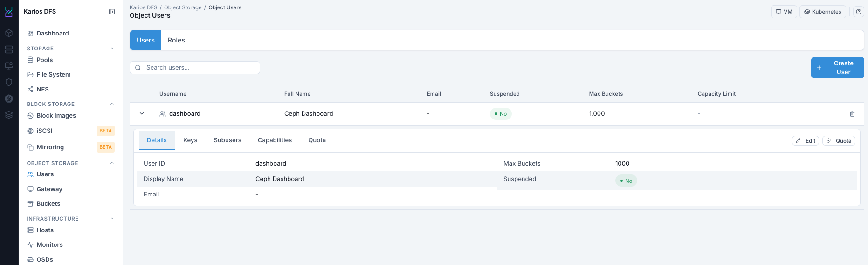The height and width of the screenshot is (265, 868).
Task: Click the Quota button with shield icon
Action: click(x=839, y=141)
